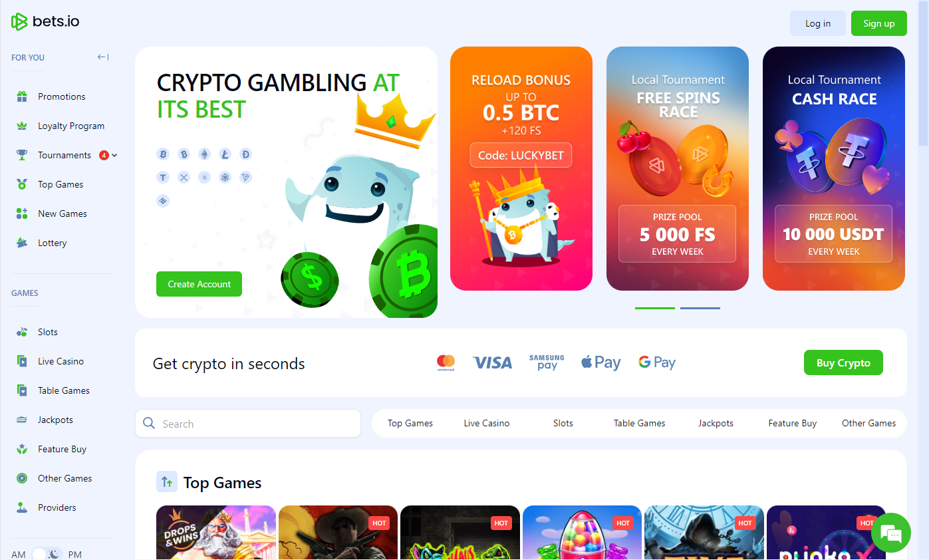929x560 pixels.
Task: Select first green carousel slide indicator
Action: [x=655, y=308]
